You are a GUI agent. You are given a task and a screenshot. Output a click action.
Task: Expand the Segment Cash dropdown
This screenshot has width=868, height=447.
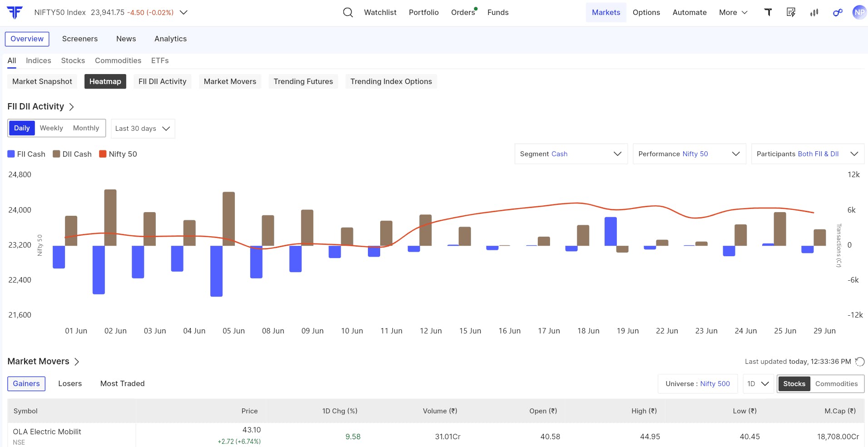point(571,154)
